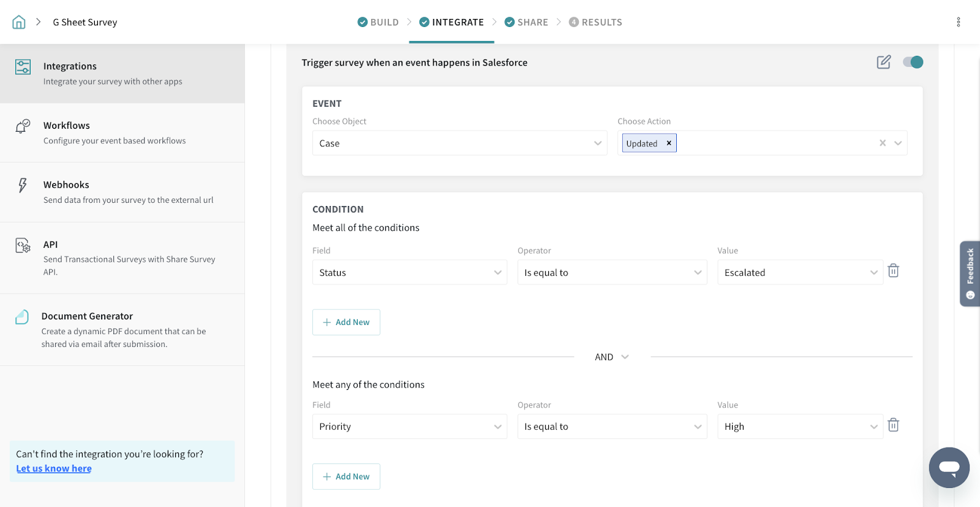980x507 pixels.
Task: Disable the Salesforce trigger toggle
Action: coord(913,62)
